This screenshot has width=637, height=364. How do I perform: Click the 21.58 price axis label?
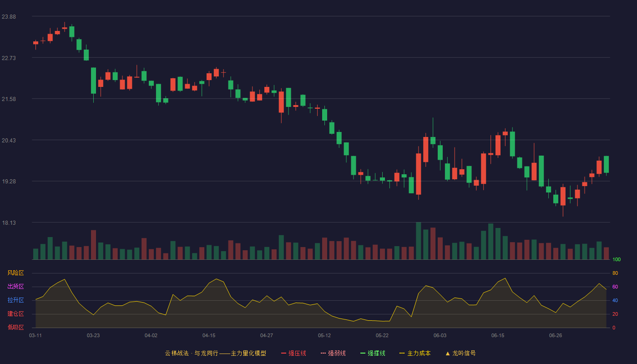tap(9, 99)
